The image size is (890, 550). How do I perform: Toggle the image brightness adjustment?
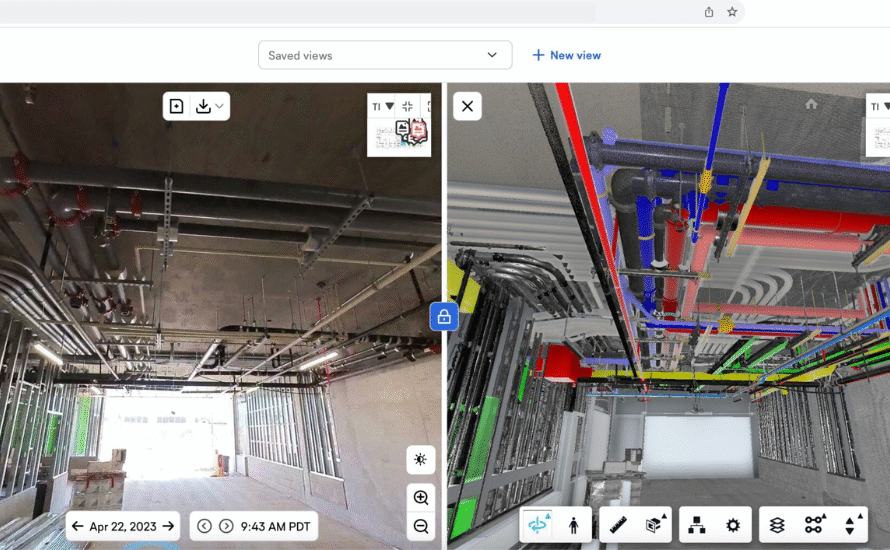point(421,460)
